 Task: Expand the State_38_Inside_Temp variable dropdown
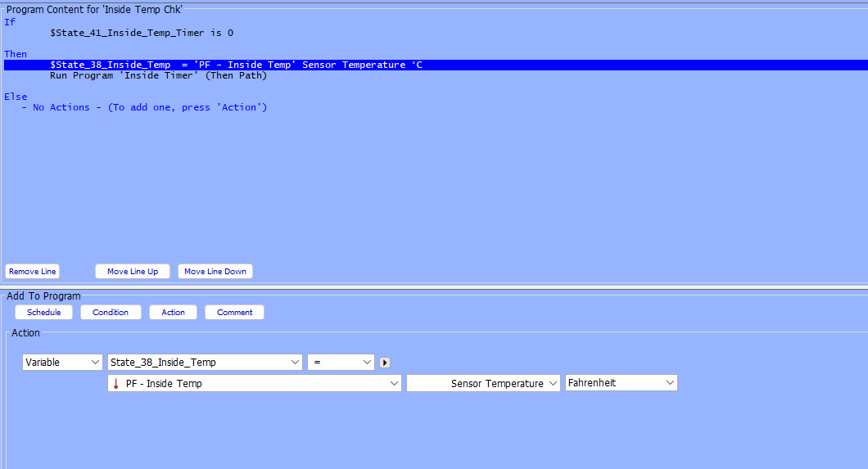point(205,363)
